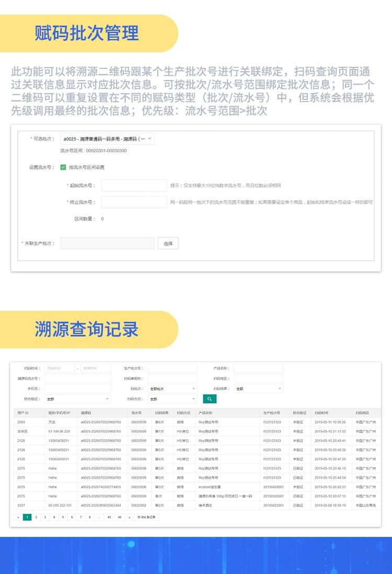Image resolution: width=392 pixels, height=574 pixels.
Task: Jump to page 46 in pagination
Action: coord(120,517)
